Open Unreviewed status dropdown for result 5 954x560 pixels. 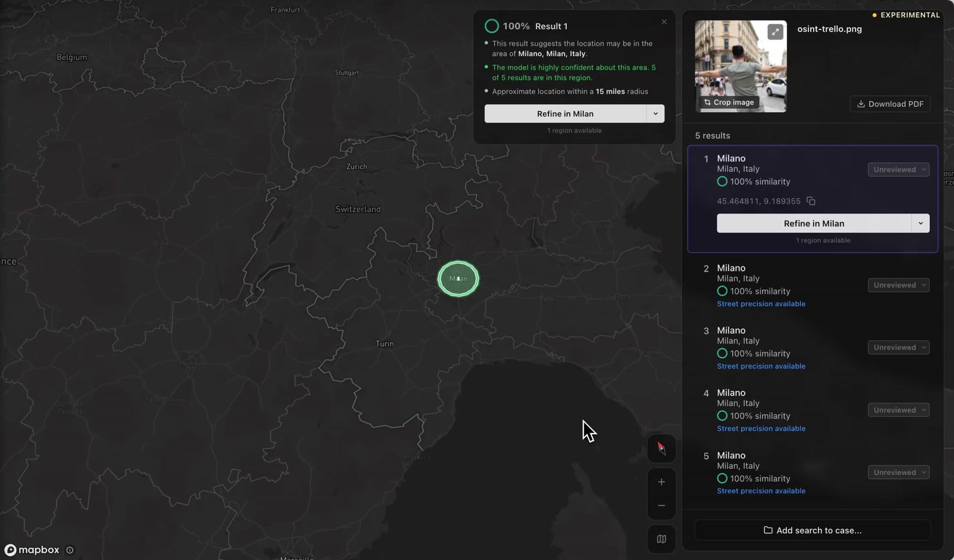pos(898,472)
